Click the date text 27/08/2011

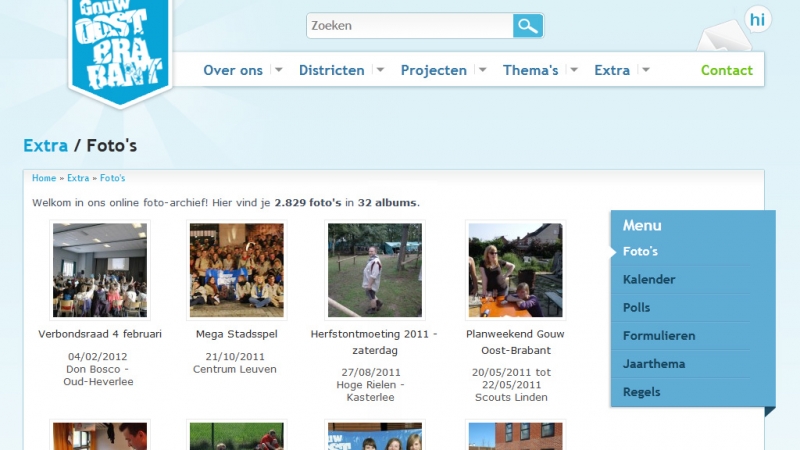[371, 372]
